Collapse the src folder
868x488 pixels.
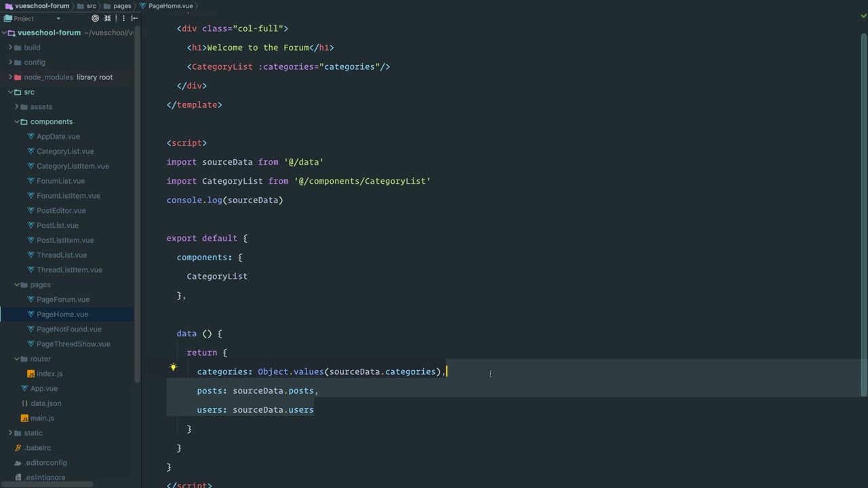[9, 92]
